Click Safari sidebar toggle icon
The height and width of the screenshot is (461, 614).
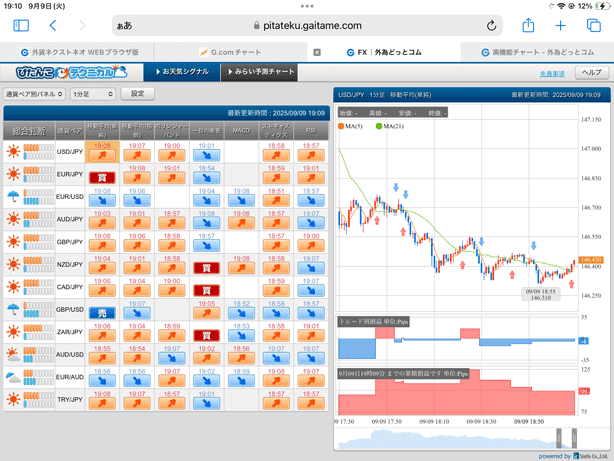[21, 26]
